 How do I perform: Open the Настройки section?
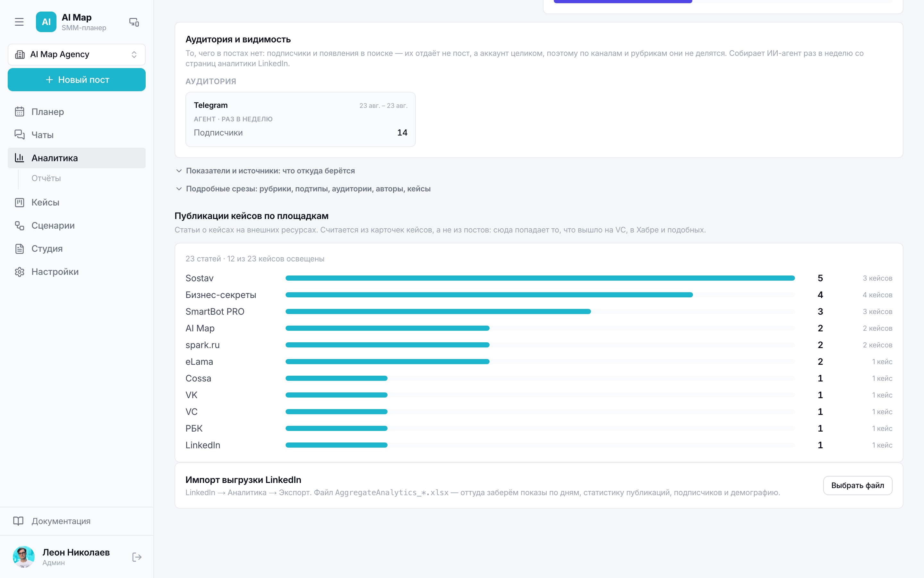(76, 272)
